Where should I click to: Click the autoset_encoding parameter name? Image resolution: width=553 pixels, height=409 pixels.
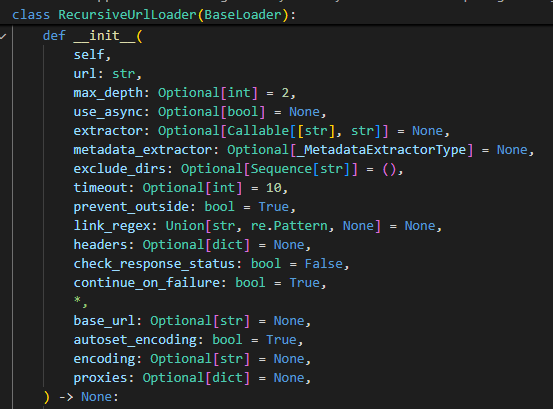click(x=135, y=340)
